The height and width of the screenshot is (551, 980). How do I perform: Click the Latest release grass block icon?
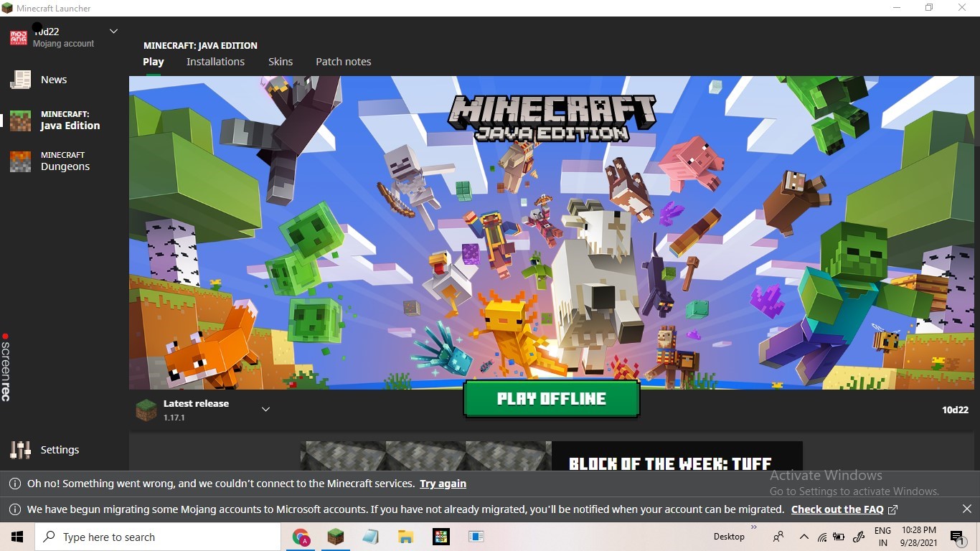point(146,410)
